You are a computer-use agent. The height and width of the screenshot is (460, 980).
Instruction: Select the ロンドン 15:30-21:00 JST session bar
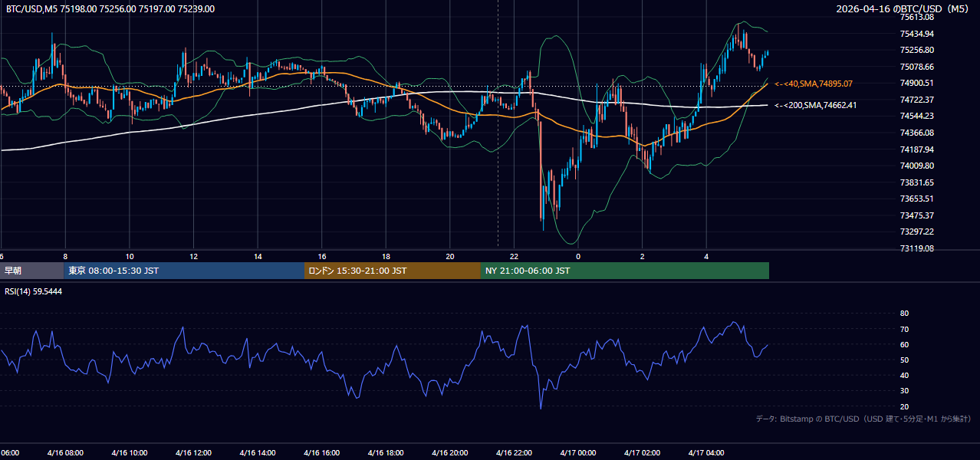click(x=393, y=271)
